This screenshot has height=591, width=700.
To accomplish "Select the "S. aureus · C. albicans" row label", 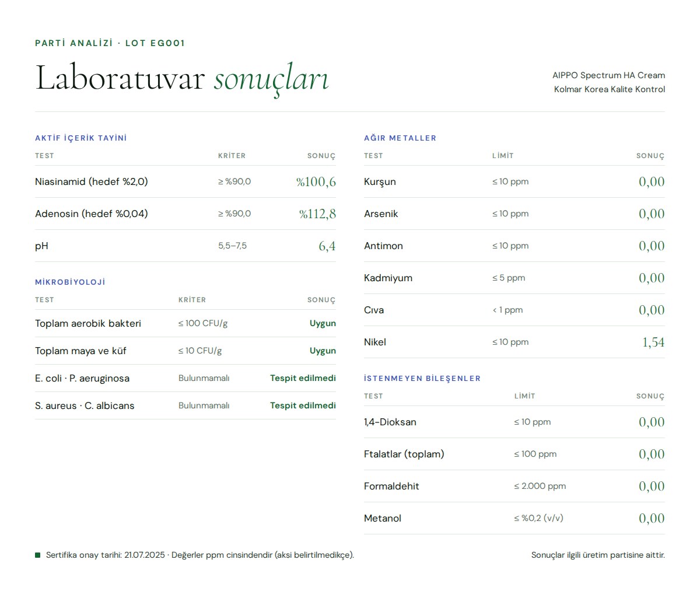I will pos(85,405).
